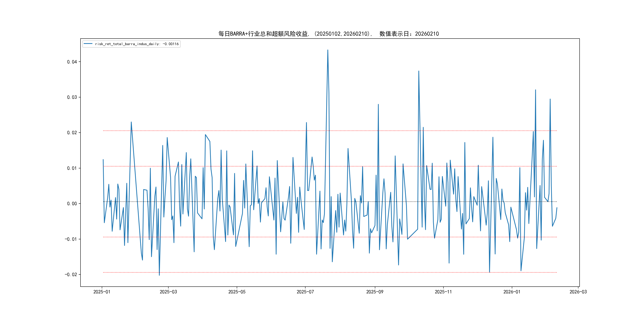The image size is (644, 322).
Task: Click the 2025-01 x-axis tick label
Action: (x=102, y=292)
